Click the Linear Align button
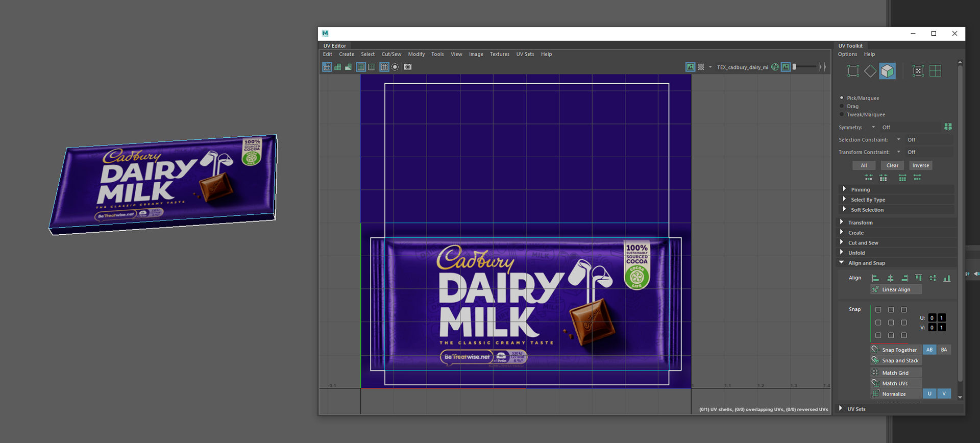Image resolution: width=980 pixels, height=443 pixels. [896, 289]
